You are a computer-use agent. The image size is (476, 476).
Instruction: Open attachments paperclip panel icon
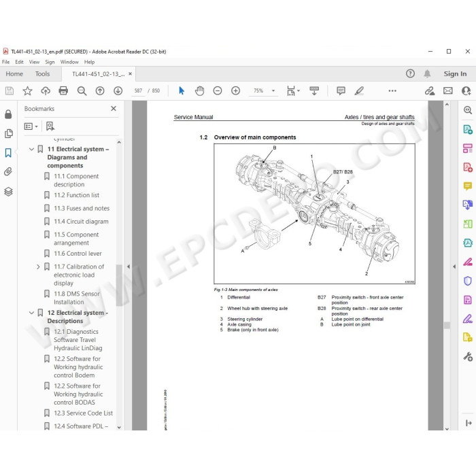click(8, 171)
